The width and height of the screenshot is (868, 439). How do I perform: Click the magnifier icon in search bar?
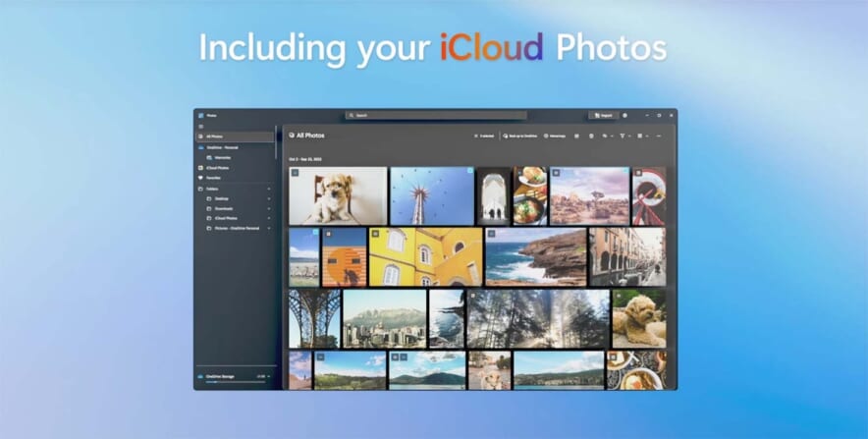point(352,116)
